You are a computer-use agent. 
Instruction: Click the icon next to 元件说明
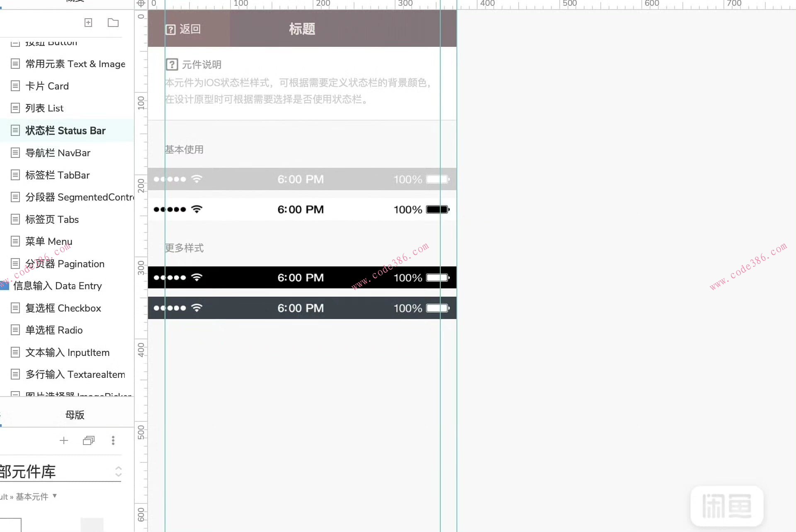tap(172, 65)
